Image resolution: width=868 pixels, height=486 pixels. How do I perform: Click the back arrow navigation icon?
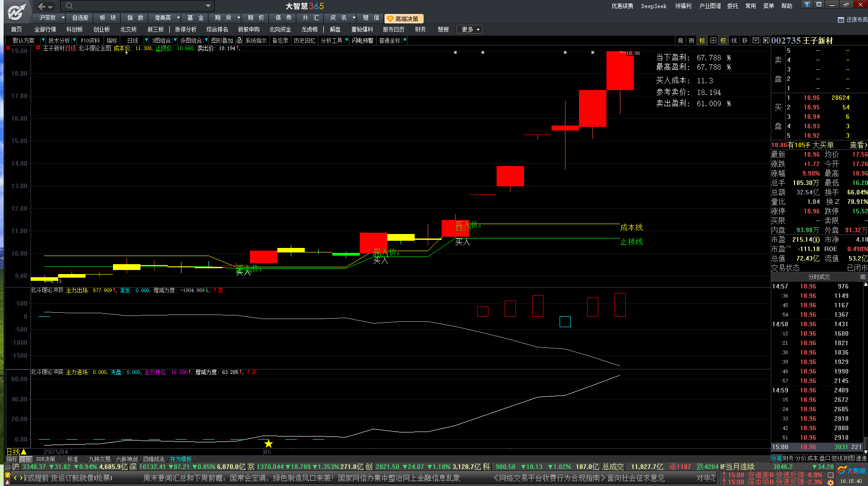[x=42, y=6]
